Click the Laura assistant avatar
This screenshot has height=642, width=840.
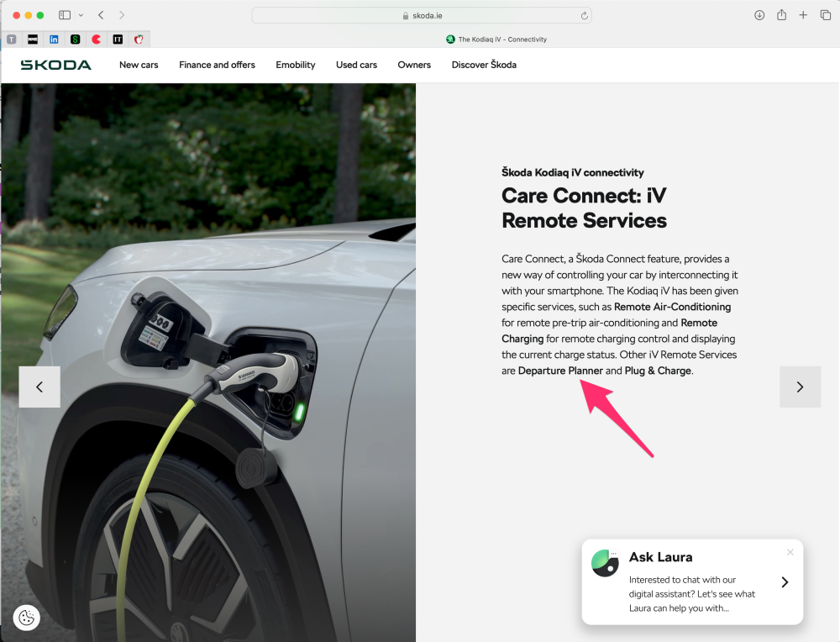pos(606,563)
